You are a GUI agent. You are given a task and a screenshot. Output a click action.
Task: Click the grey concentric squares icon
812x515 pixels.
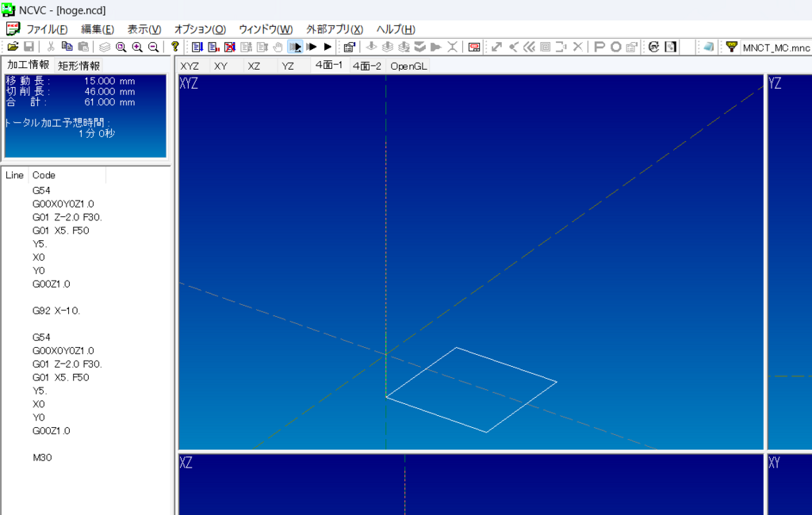(x=546, y=47)
